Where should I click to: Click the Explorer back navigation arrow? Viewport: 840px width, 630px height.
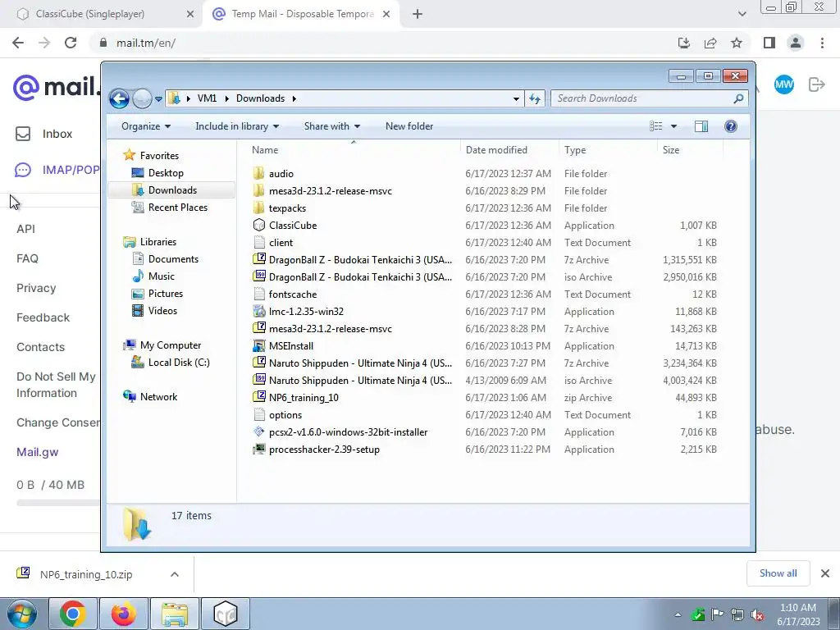pos(119,98)
